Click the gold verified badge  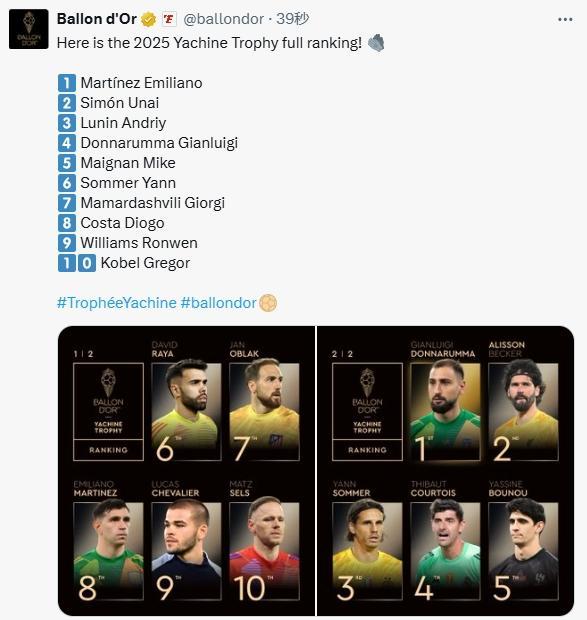pos(149,19)
